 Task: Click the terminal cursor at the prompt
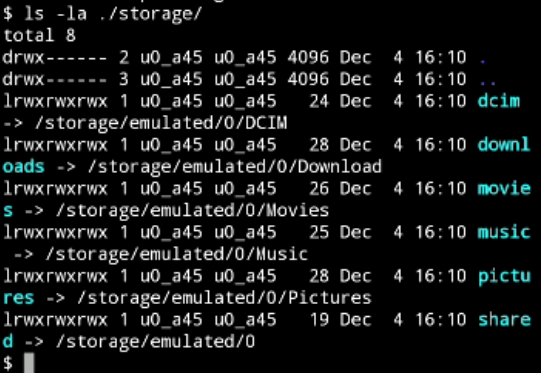(29, 363)
